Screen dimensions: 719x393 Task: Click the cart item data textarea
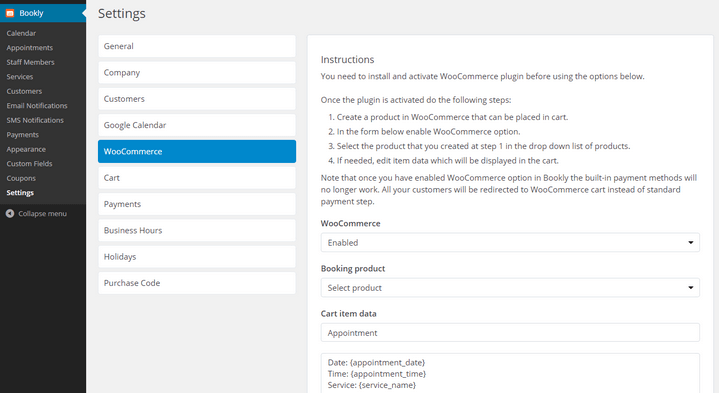(x=510, y=373)
